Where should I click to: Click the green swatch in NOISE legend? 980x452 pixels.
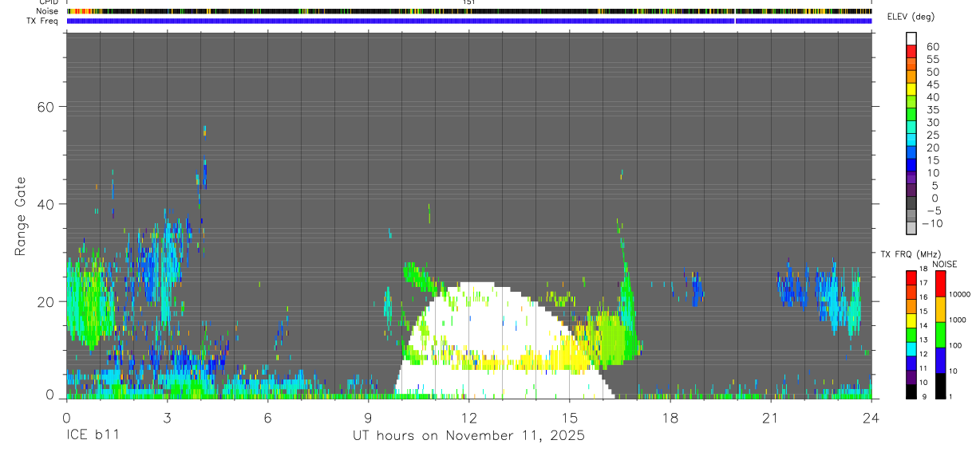pyautogui.click(x=940, y=335)
